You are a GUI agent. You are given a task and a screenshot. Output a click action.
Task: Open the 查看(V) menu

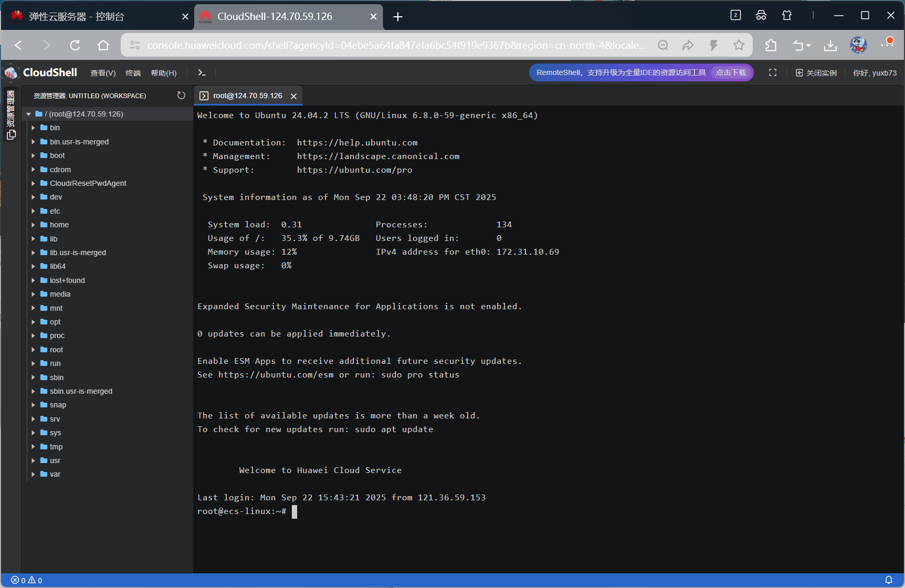pos(103,73)
